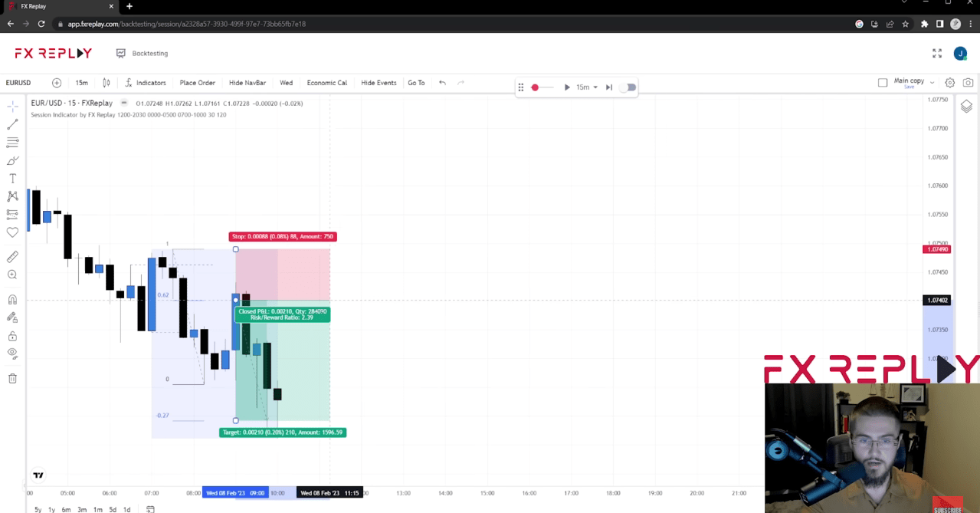Select the 6m date range
Image resolution: width=980 pixels, height=513 pixels.
pos(67,509)
